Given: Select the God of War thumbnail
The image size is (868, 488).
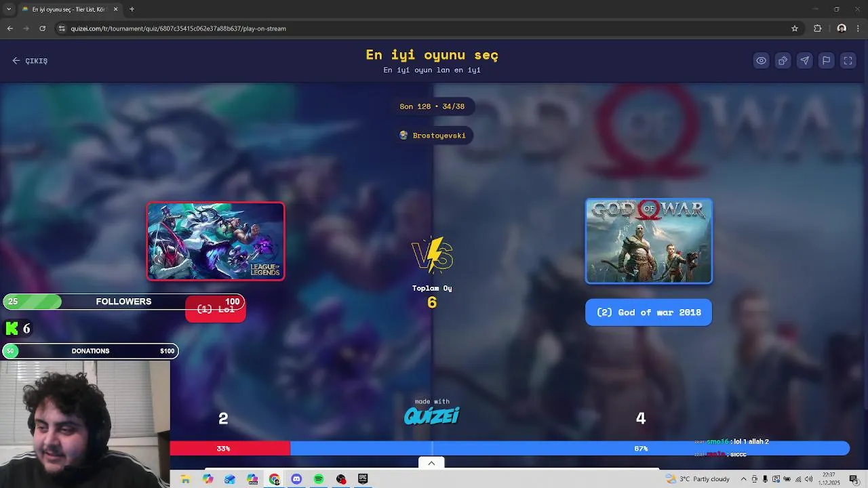Looking at the screenshot, I should pos(649,241).
